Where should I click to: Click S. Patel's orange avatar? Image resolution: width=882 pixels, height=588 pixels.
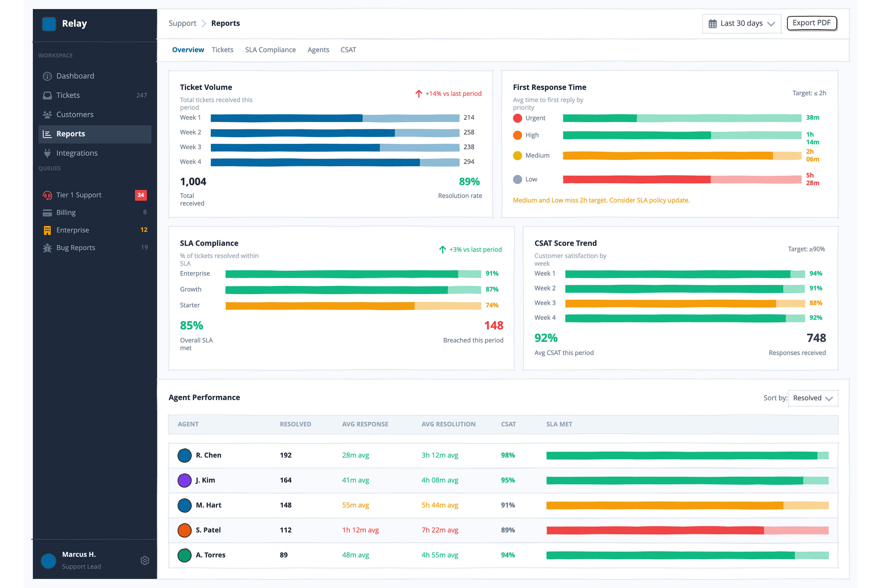point(184,530)
